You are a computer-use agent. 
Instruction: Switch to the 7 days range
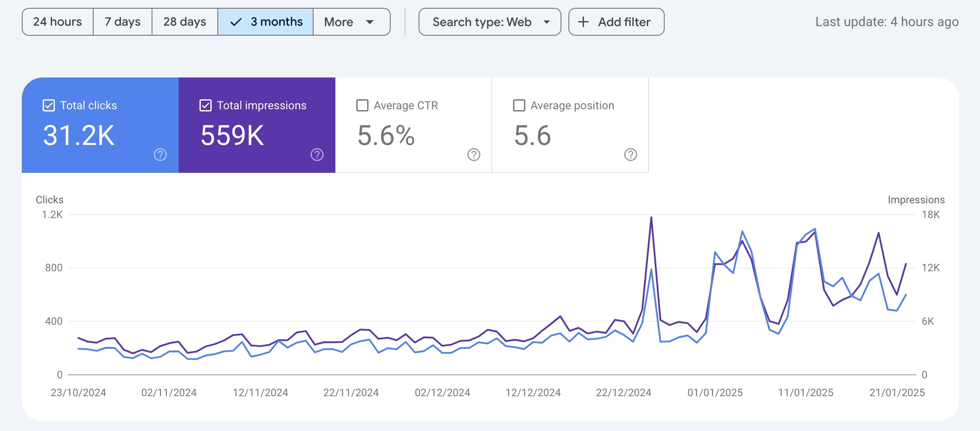pos(122,22)
